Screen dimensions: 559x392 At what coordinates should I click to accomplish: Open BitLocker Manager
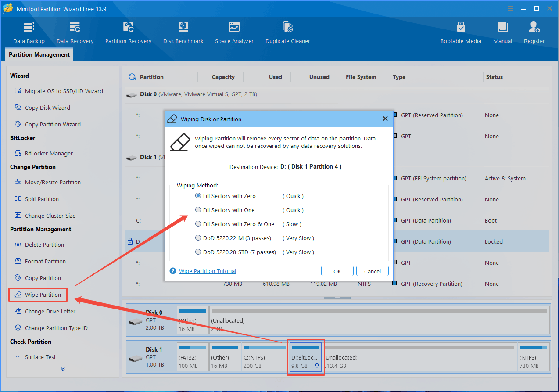(43, 153)
